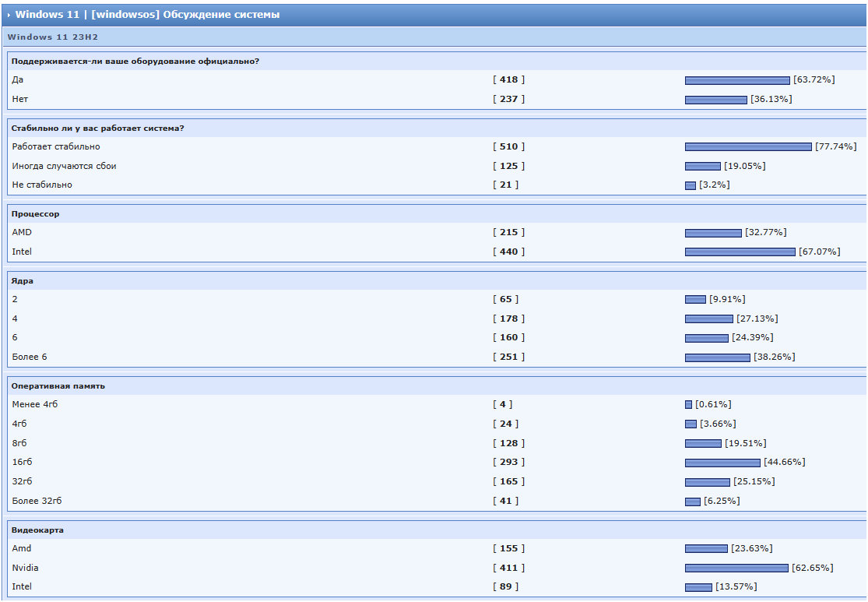Select the '32гб' memory option
The image size is (868, 602).
pyautogui.click(x=22, y=482)
